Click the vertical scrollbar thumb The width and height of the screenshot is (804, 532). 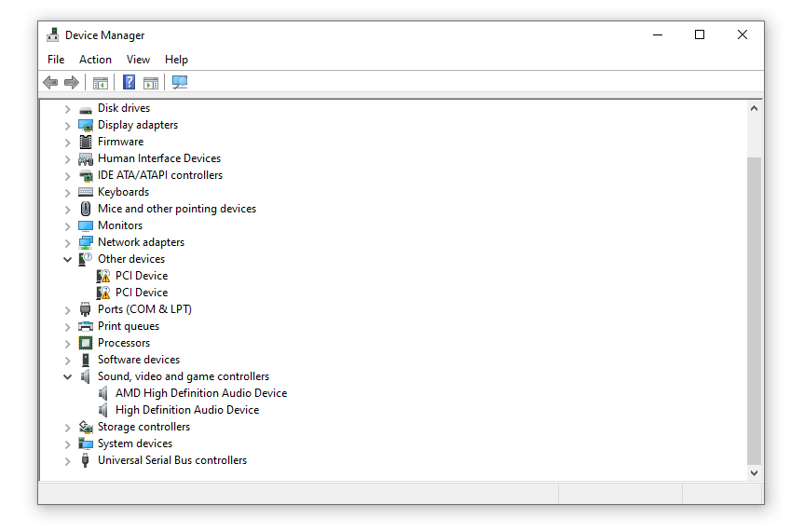[754, 310]
